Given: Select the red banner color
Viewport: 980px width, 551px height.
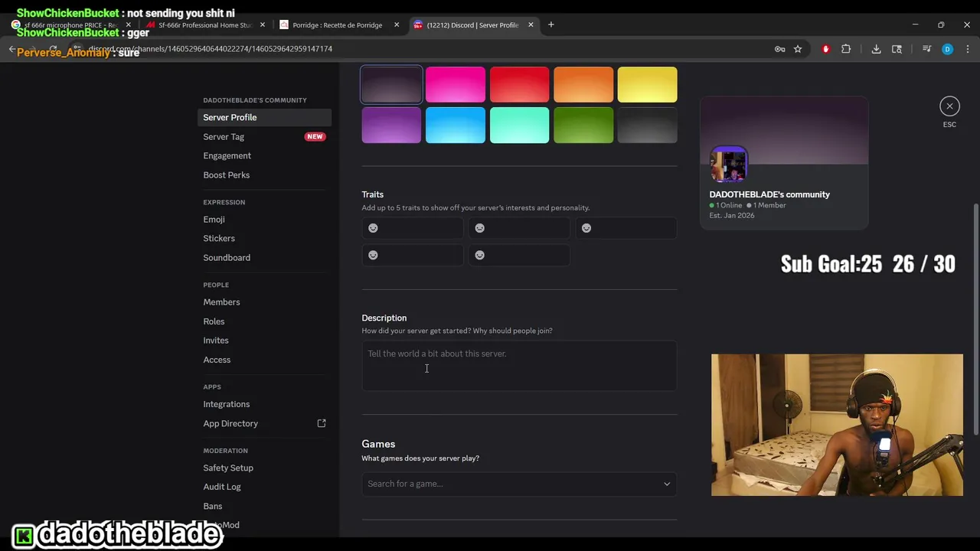Looking at the screenshot, I should point(519,84).
